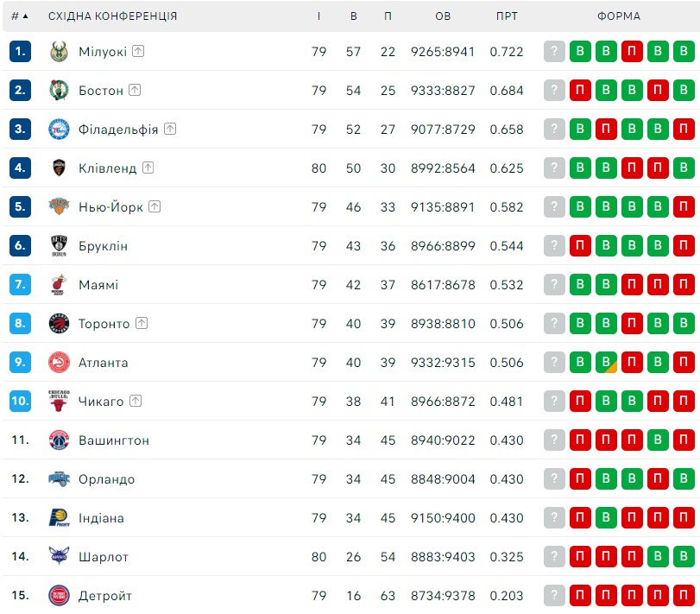Select rank badge 5 for Нью-Йорк

tap(20, 206)
